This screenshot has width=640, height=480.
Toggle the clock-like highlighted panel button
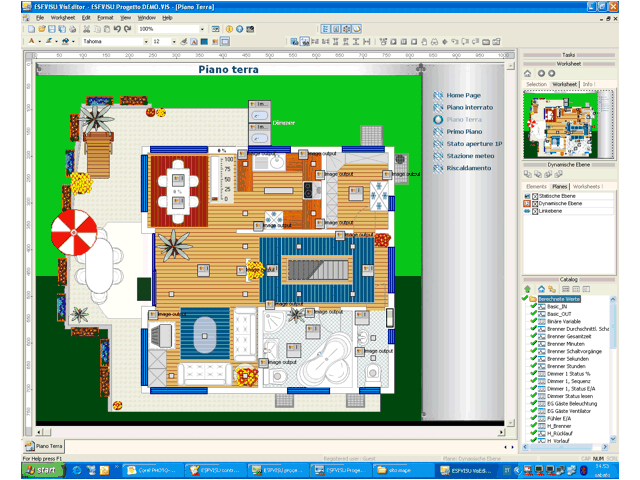coord(357,29)
